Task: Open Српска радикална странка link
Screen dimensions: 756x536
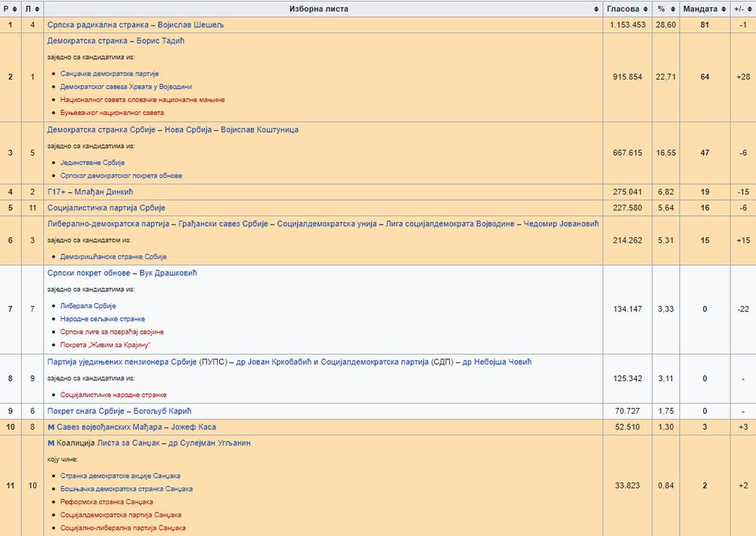Action: click(x=94, y=25)
